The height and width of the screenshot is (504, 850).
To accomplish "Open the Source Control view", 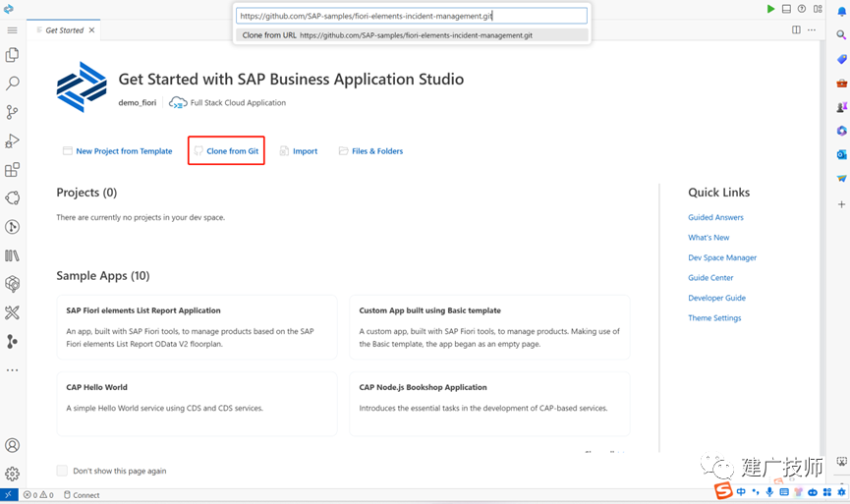I will coord(12,112).
